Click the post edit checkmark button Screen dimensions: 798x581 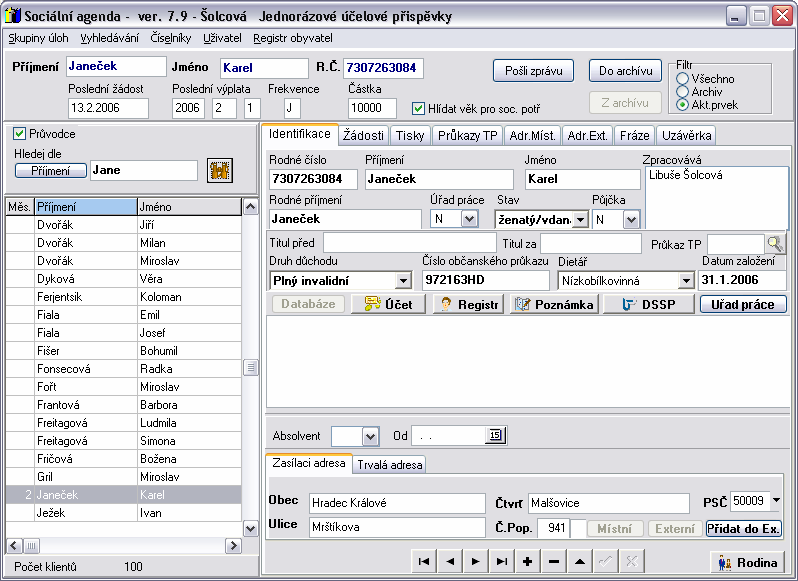606,561
